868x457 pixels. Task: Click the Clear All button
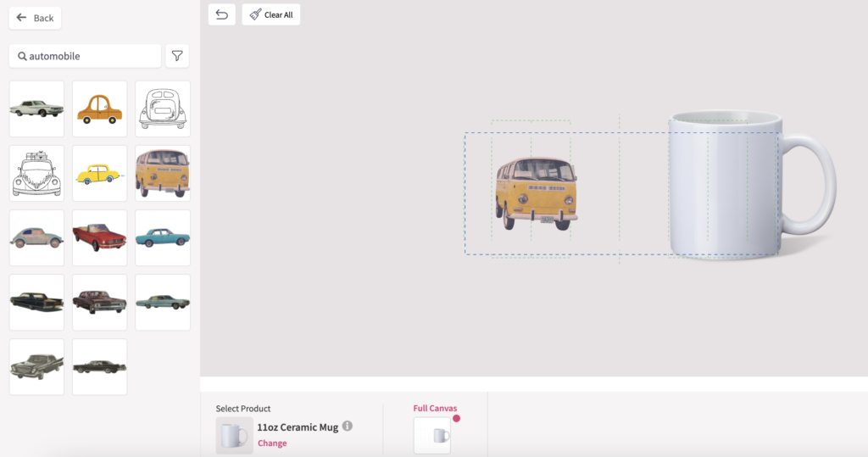[271, 15]
